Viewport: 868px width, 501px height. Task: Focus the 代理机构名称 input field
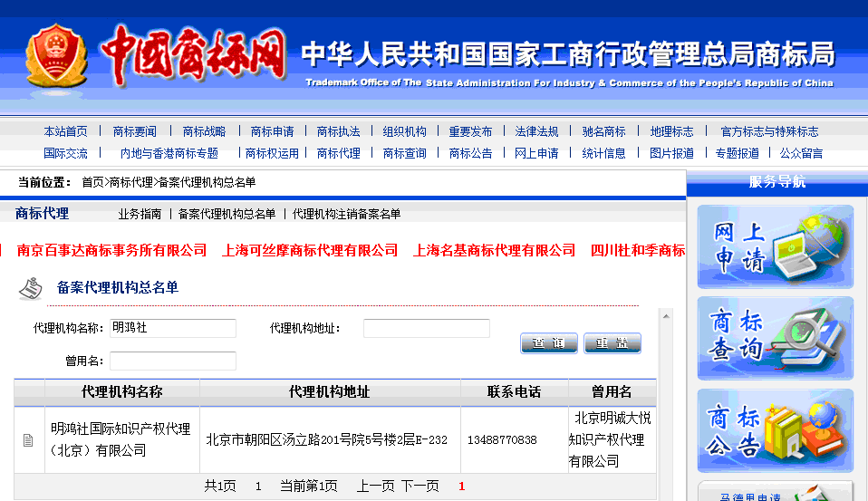click(172, 328)
